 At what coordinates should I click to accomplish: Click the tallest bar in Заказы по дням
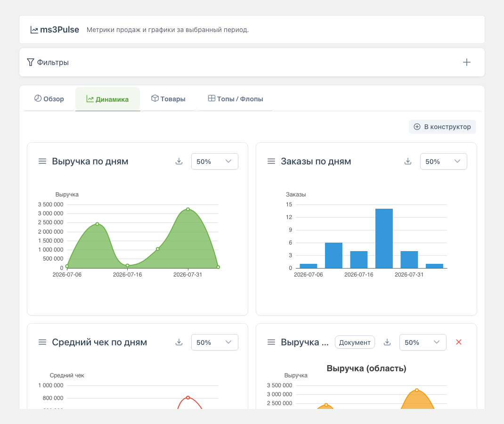tap(384, 238)
